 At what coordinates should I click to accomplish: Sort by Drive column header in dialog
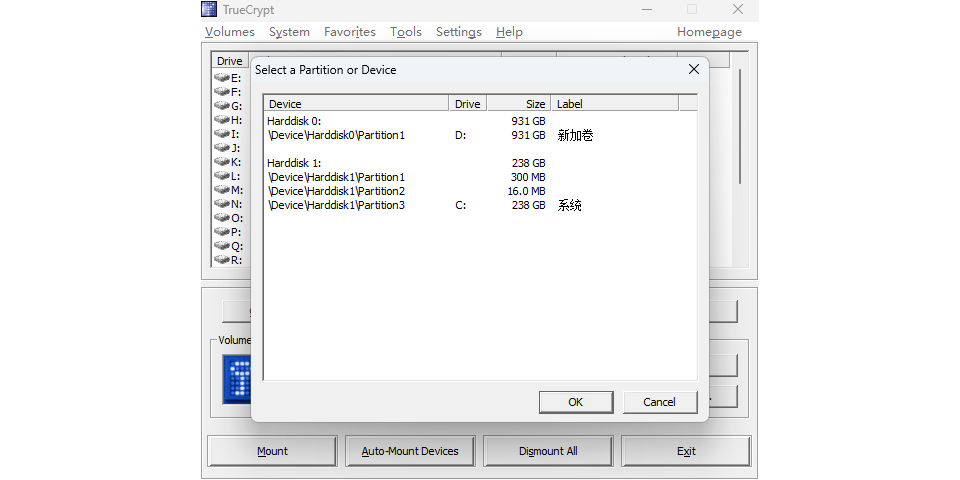(x=468, y=103)
